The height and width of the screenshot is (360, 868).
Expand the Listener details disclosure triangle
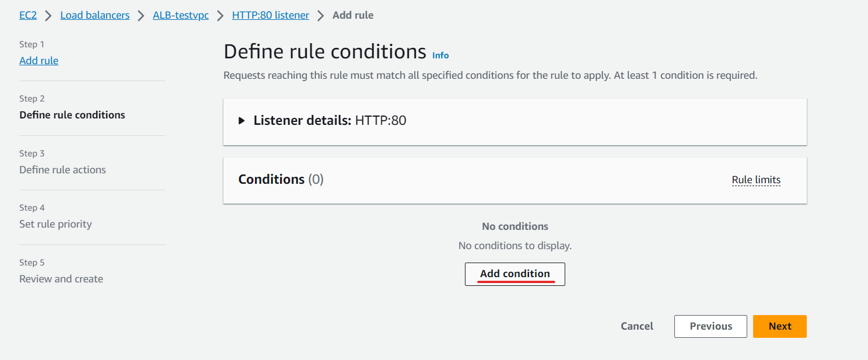[242, 121]
